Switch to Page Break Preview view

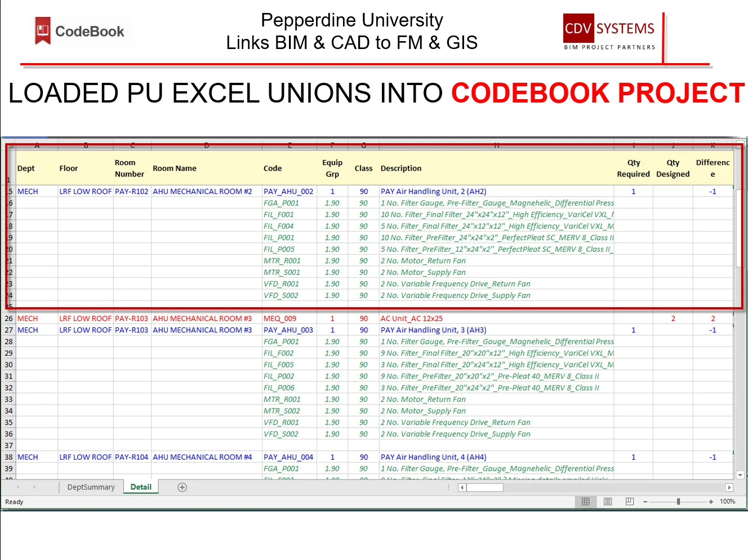pyautogui.click(x=630, y=501)
